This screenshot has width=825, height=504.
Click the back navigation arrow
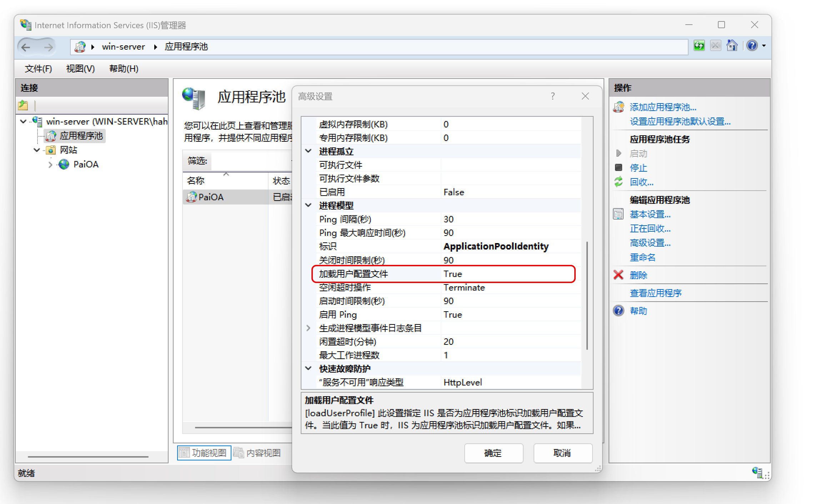(x=26, y=47)
